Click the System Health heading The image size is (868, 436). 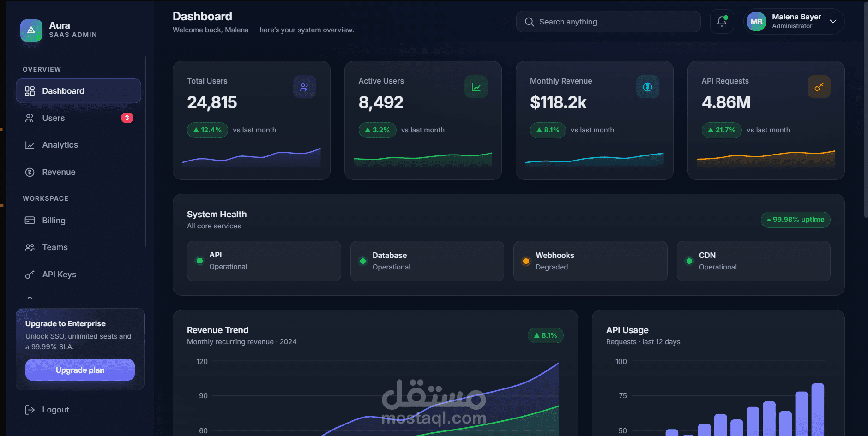click(217, 214)
